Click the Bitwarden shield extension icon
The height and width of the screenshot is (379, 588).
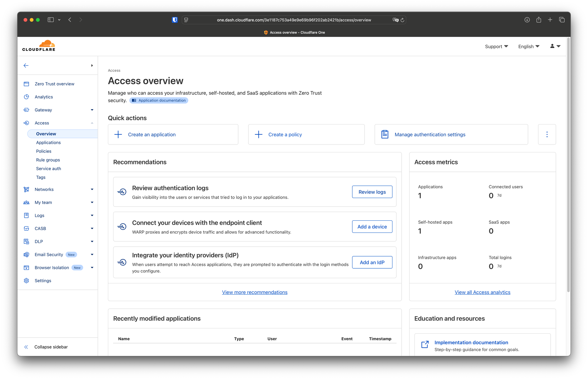pos(175,20)
